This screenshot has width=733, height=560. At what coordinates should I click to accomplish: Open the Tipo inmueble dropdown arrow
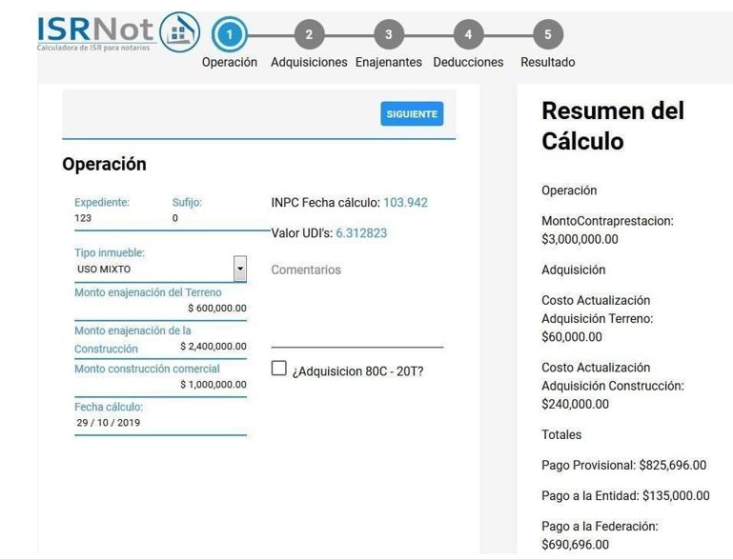click(x=240, y=269)
